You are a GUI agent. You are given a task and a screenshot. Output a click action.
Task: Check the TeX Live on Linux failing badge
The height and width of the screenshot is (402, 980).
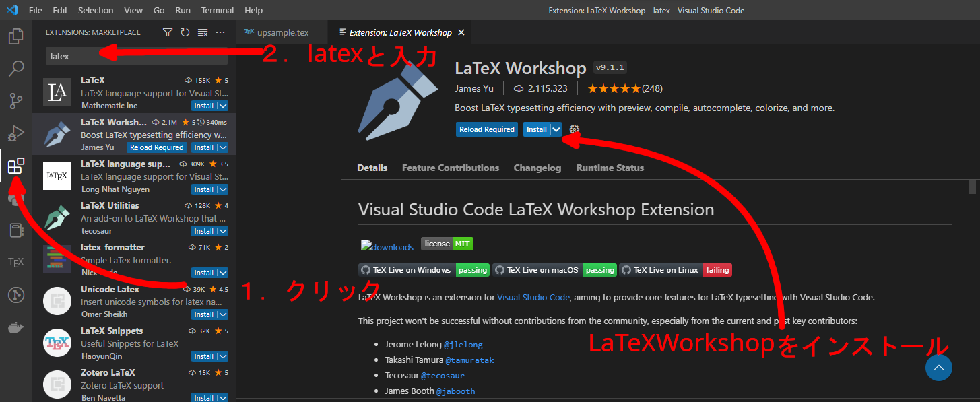pyautogui.click(x=717, y=269)
